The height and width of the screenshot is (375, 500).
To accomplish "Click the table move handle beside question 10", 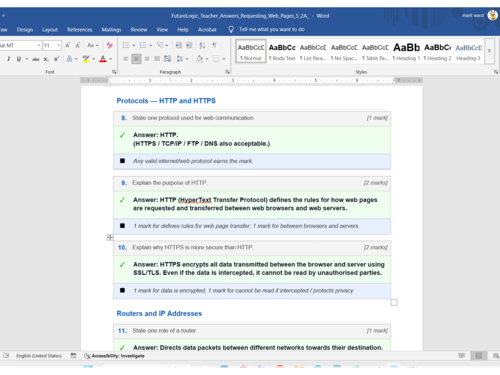I will click(110, 237).
